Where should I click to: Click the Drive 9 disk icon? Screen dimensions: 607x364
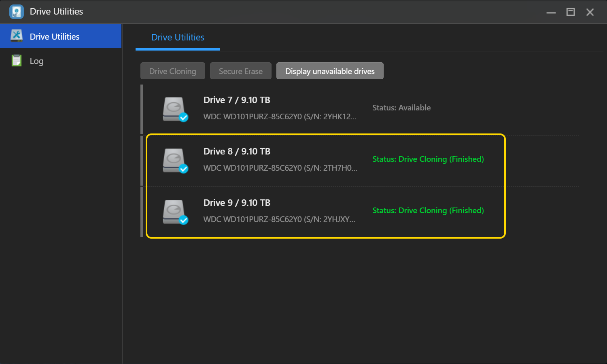pyautogui.click(x=175, y=212)
